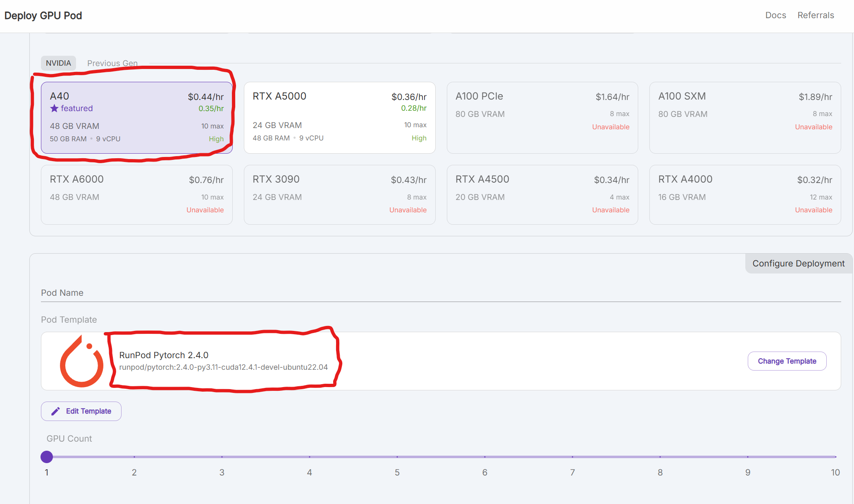Switch to the Previous Gen tab
Screen dimensions: 854x504
click(x=112, y=63)
